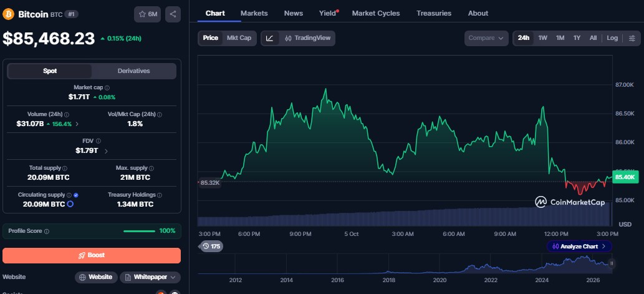Click the 1.34M BTC treasury value
The image size is (644, 294).
135,204
